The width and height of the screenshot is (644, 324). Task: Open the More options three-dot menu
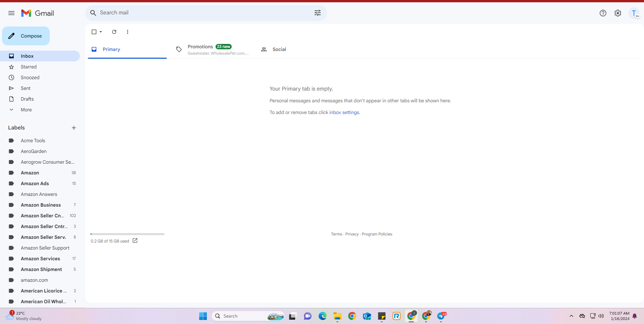(128, 32)
